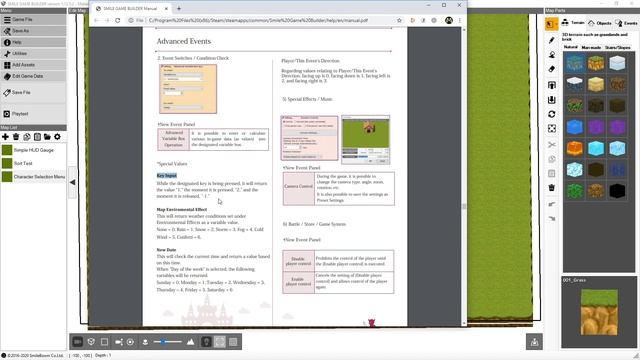
Task: Click the expand arrows icon in Map Parts toolbar
Action: 551,129
